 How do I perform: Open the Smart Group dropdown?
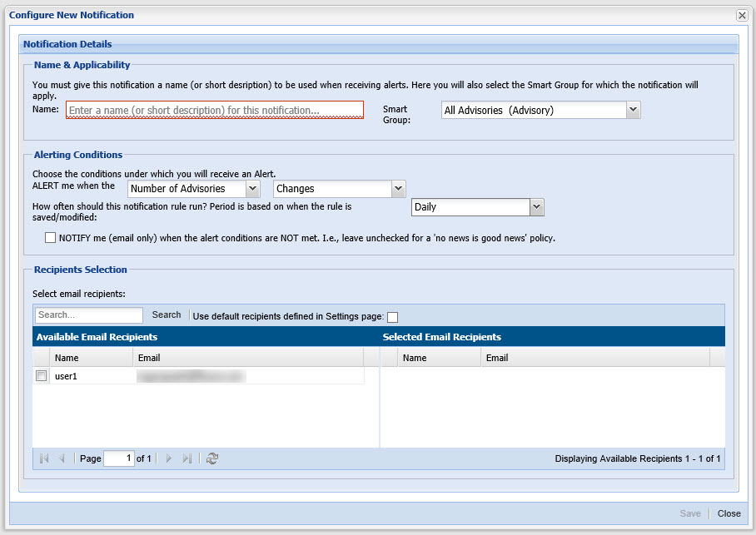click(x=633, y=110)
